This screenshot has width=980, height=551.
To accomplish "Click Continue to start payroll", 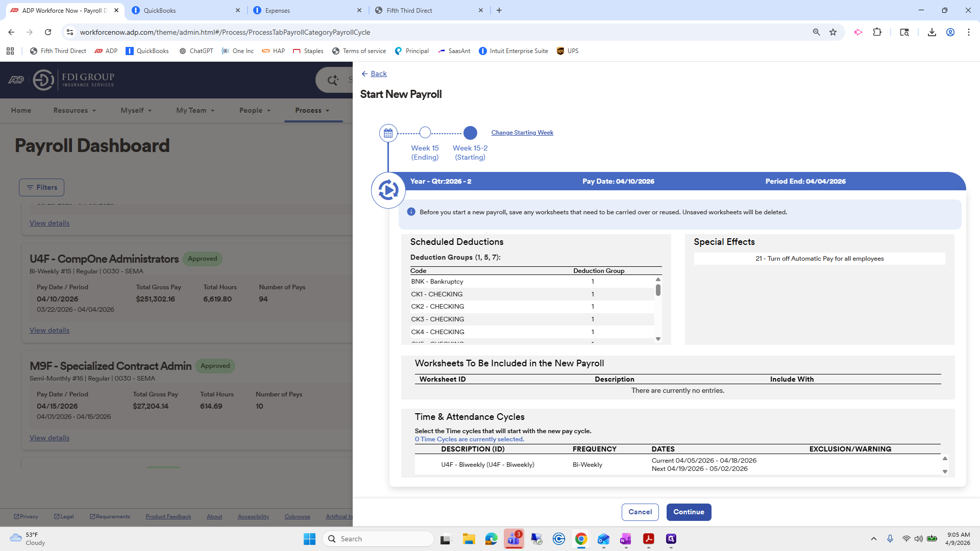I will (689, 512).
